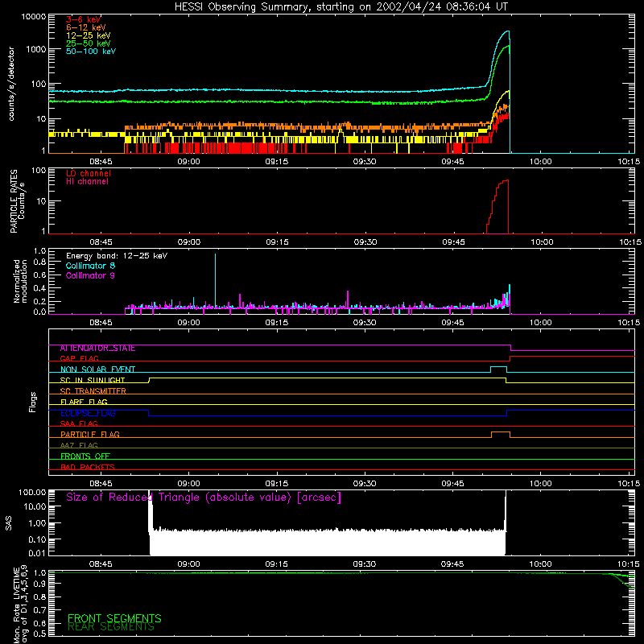The height and width of the screenshot is (644, 644).
Task: Click 'Energy band: 12-25 keV' text
Action: coord(117,256)
